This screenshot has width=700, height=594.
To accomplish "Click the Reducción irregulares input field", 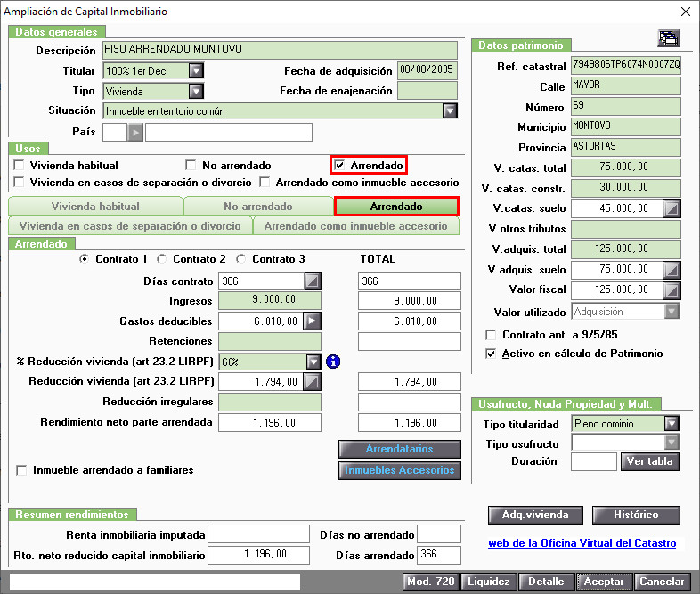I will (270, 403).
